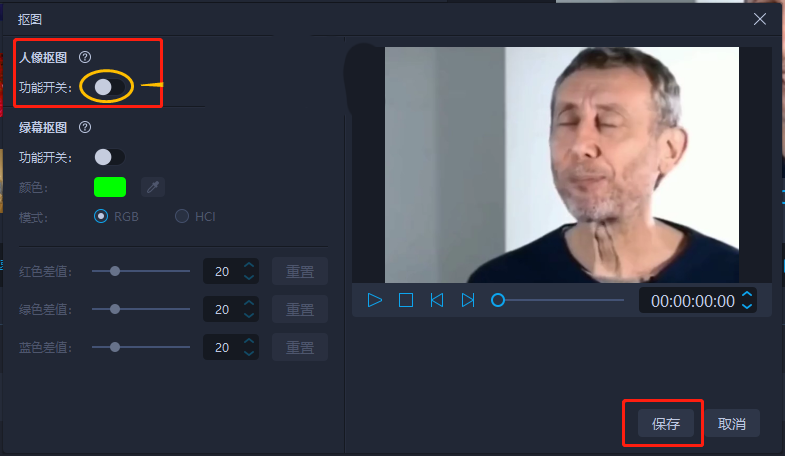
Task: Click the 蓝色差值 number field
Action: point(231,347)
